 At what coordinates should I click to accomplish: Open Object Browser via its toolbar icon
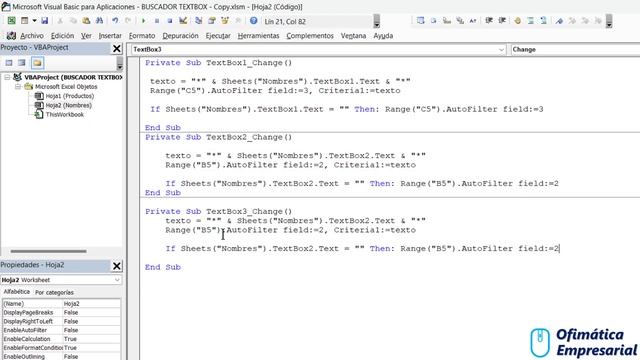tap(224, 21)
